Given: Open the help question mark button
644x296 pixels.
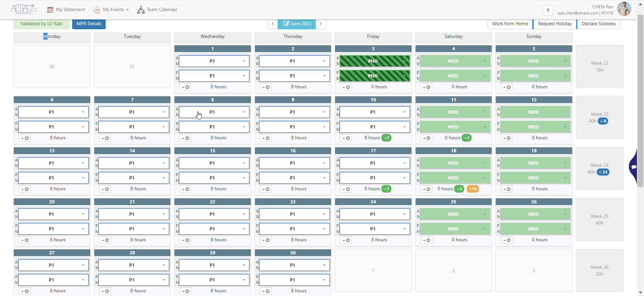Looking at the screenshot, I should tap(548, 10).
